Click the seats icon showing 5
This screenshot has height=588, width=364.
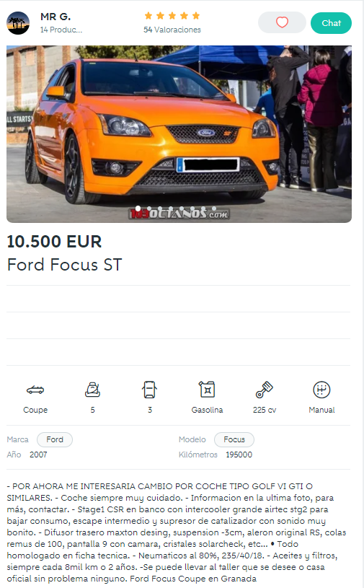point(92,390)
